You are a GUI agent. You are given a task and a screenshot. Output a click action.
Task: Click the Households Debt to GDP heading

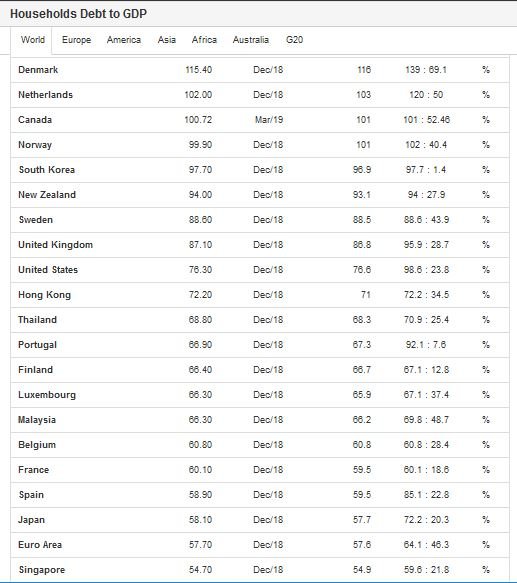[78, 14]
